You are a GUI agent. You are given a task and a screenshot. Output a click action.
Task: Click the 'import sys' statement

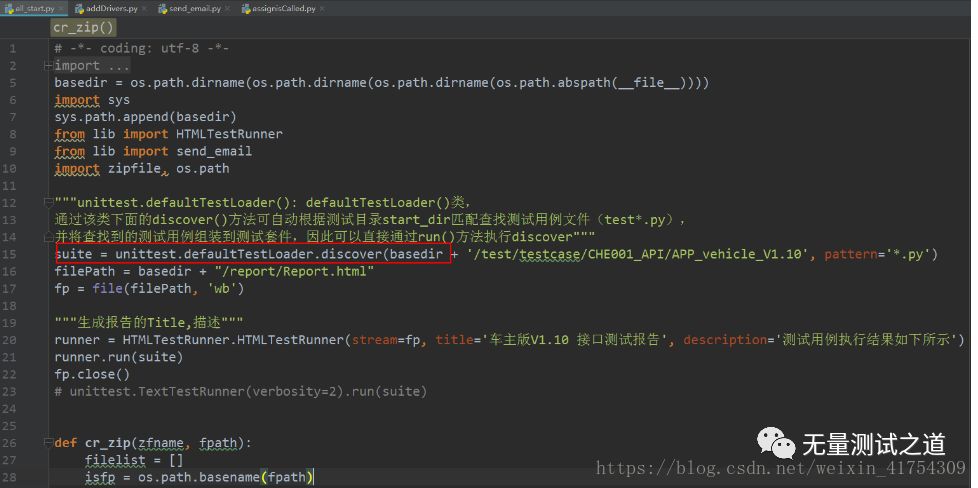[92, 100]
